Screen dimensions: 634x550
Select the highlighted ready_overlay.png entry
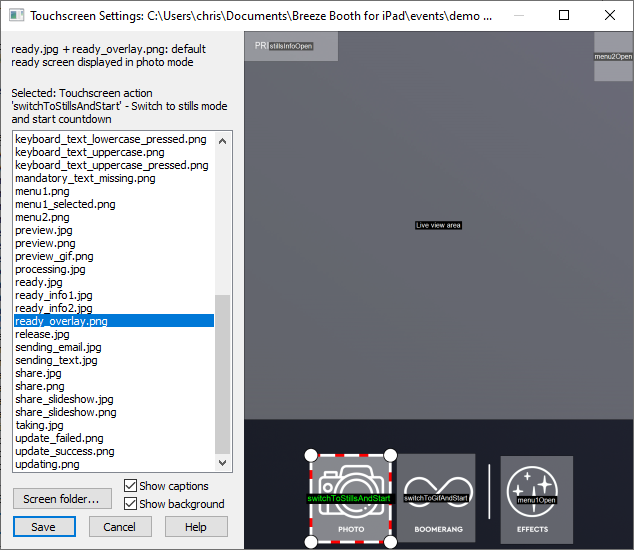(114, 321)
